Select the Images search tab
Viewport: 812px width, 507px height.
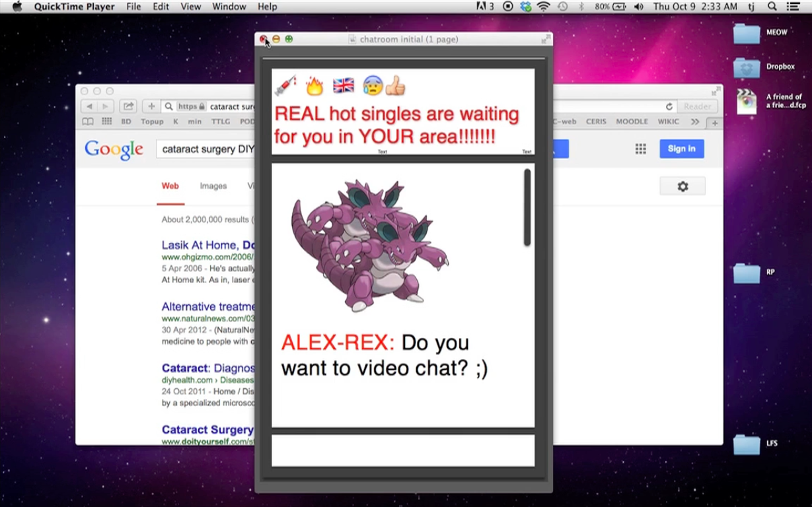coord(213,186)
